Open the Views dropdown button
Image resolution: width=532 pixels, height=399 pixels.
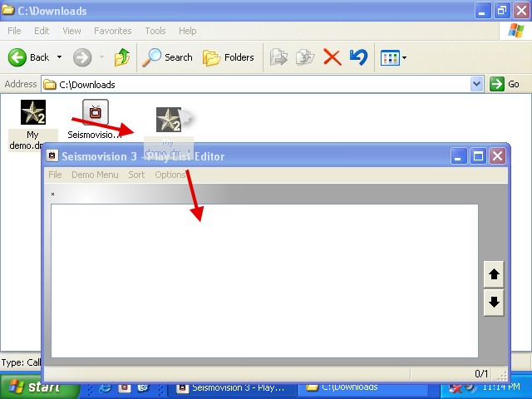(x=392, y=57)
